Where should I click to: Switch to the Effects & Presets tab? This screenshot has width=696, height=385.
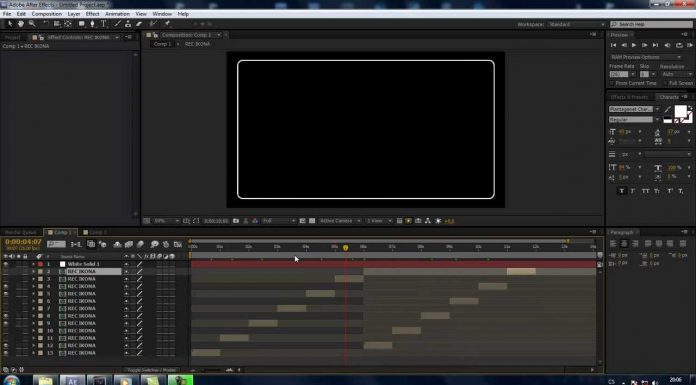[x=629, y=97]
